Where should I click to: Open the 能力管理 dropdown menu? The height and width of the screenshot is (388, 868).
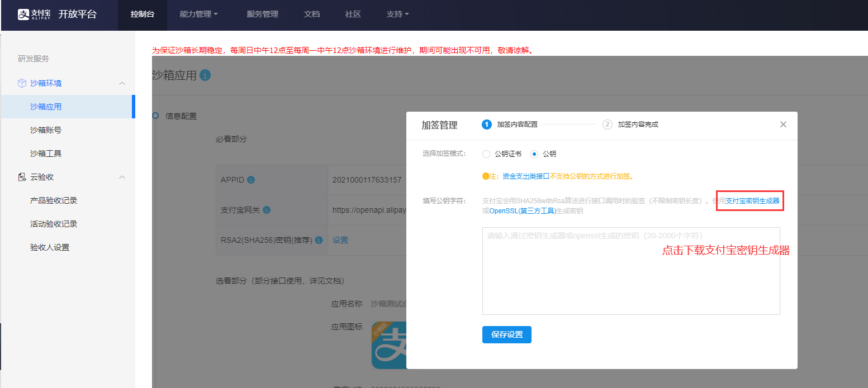[x=199, y=14]
